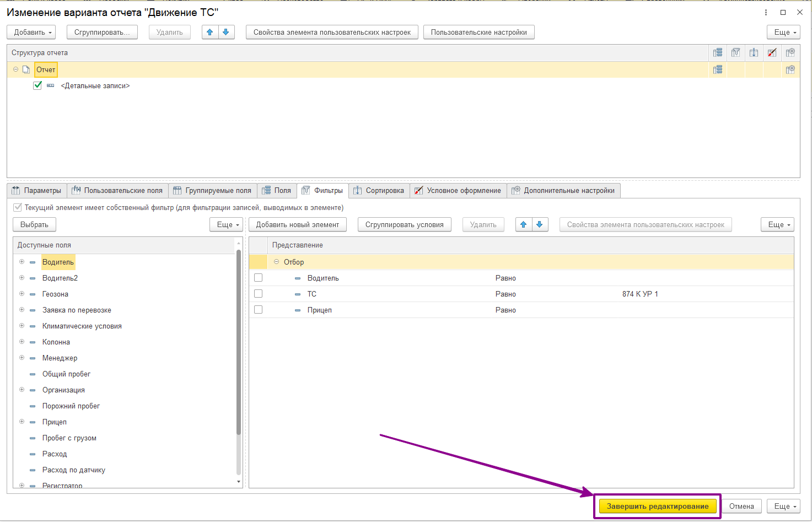
Task: Move report structure element up with top arrow
Action: coord(209,32)
